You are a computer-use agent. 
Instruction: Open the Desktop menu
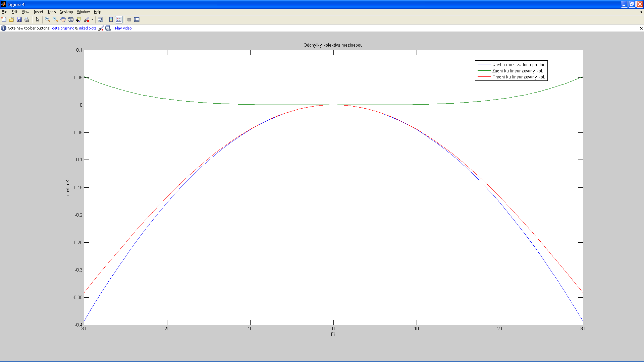(x=66, y=12)
